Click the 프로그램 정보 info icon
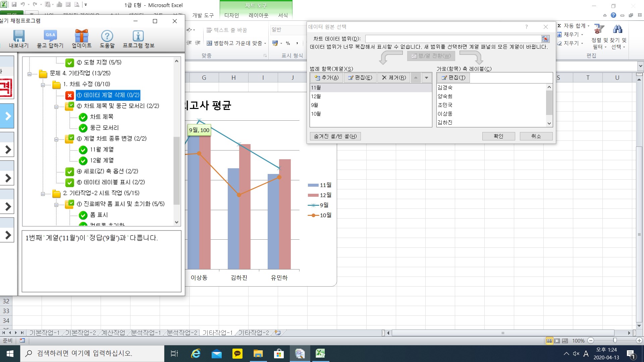The width and height of the screenshot is (644, 362). pos(138,36)
